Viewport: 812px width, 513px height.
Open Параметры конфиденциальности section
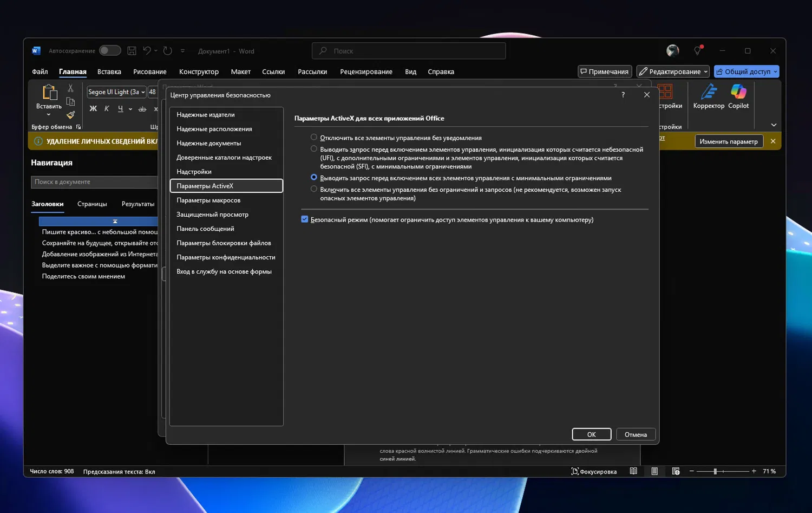point(226,257)
